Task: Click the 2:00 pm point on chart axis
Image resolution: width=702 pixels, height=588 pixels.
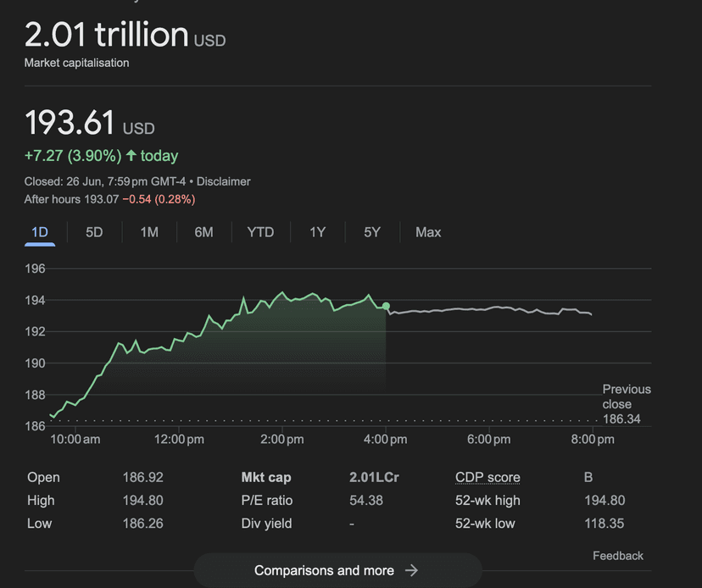Action: [282, 439]
